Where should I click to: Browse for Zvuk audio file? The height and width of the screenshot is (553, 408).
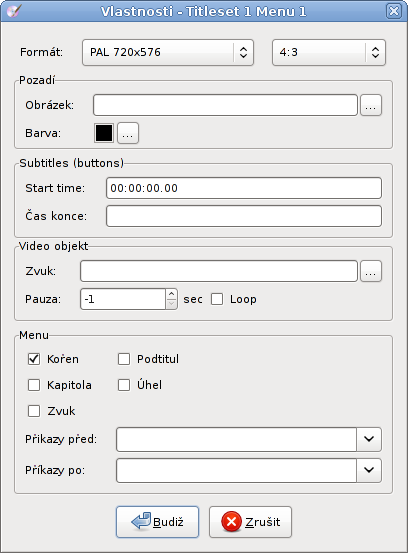(x=371, y=271)
